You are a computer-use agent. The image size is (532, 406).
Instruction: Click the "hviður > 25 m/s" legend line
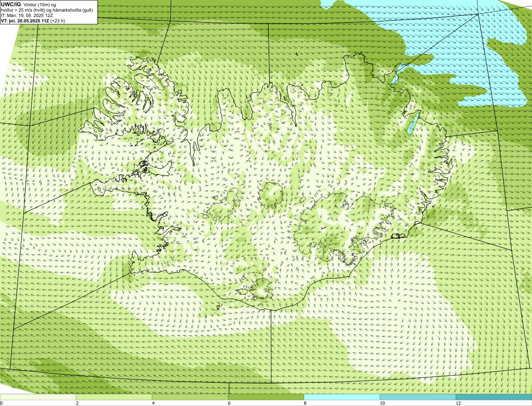tap(47, 10)
